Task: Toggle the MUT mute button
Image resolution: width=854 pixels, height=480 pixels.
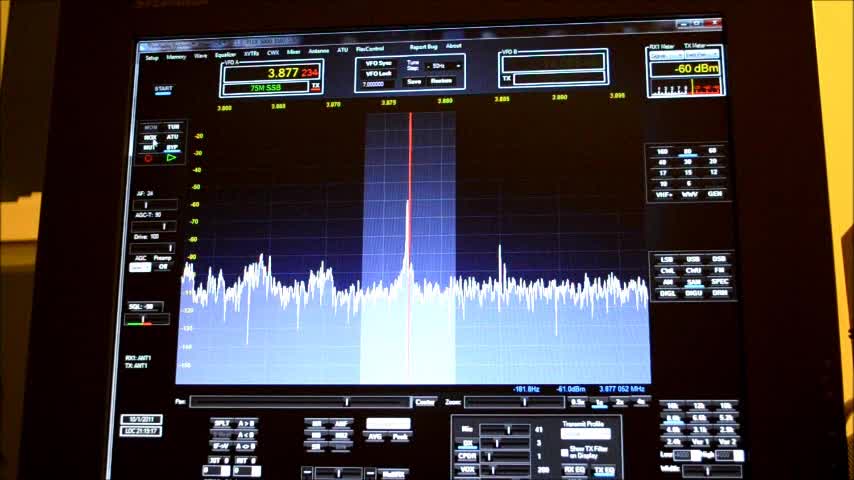Action: click(x=149, y=147)
